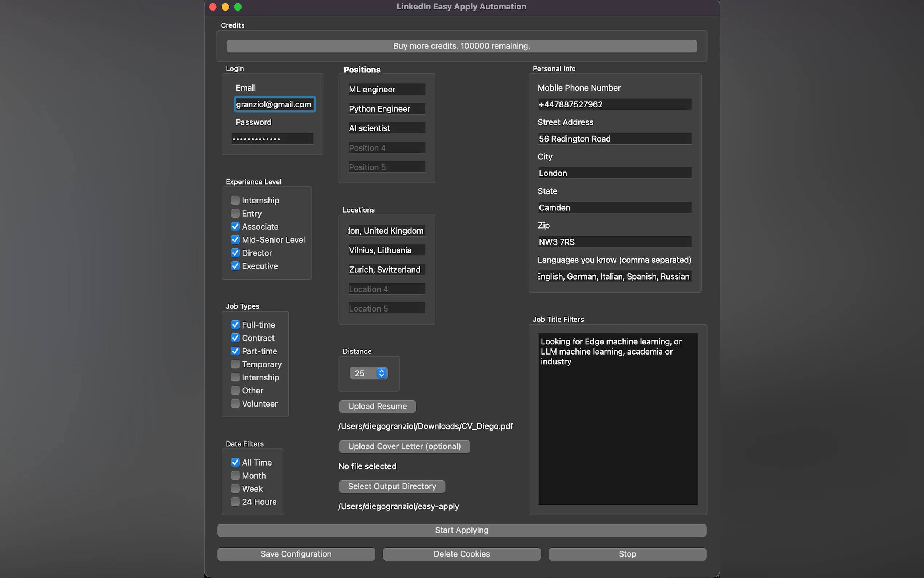Click Buy more credits button
The image size is (924, 578).
(x=461, y=46)
